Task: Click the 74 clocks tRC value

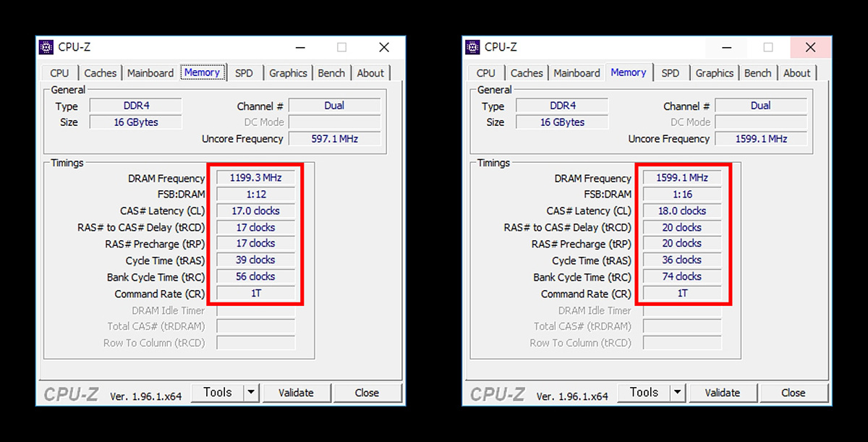Action: tap(682, 276)
